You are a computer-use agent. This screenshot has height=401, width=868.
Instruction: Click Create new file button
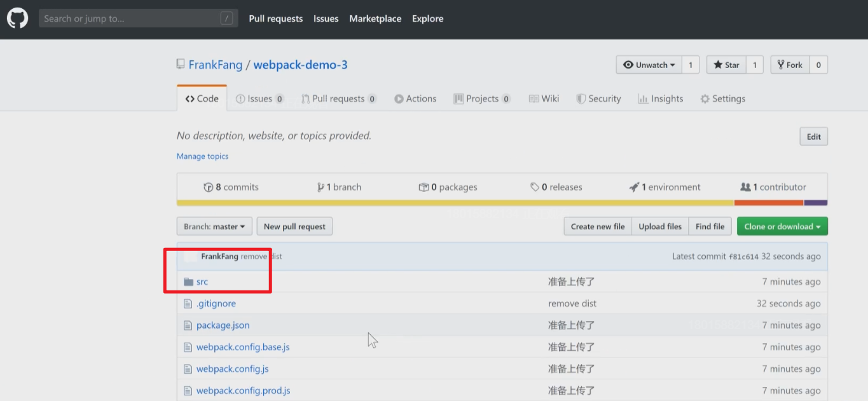tap(598, 226)
